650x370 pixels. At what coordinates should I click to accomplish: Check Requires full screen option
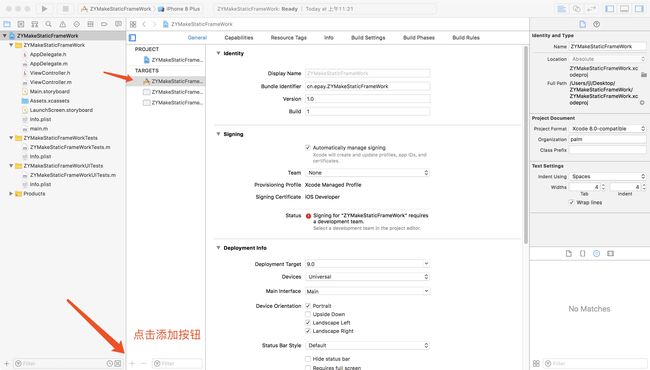pos(308,368)
